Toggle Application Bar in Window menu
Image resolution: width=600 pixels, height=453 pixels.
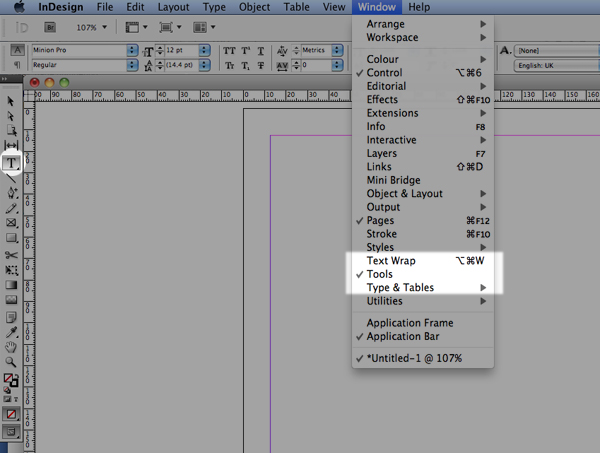pos(423,336)
